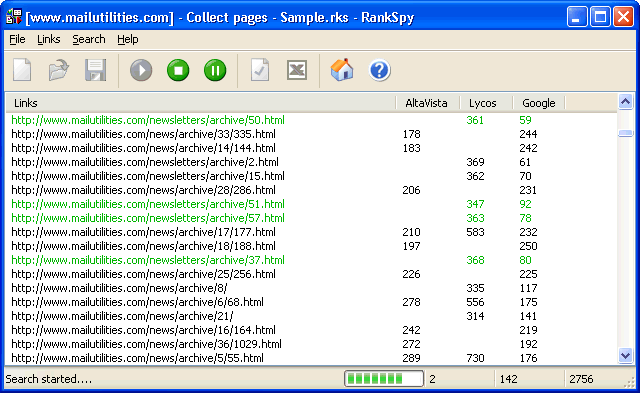Select the newsletters/archive/50.html row
This screenshot has width=640, height=393.
coord(311,120)
